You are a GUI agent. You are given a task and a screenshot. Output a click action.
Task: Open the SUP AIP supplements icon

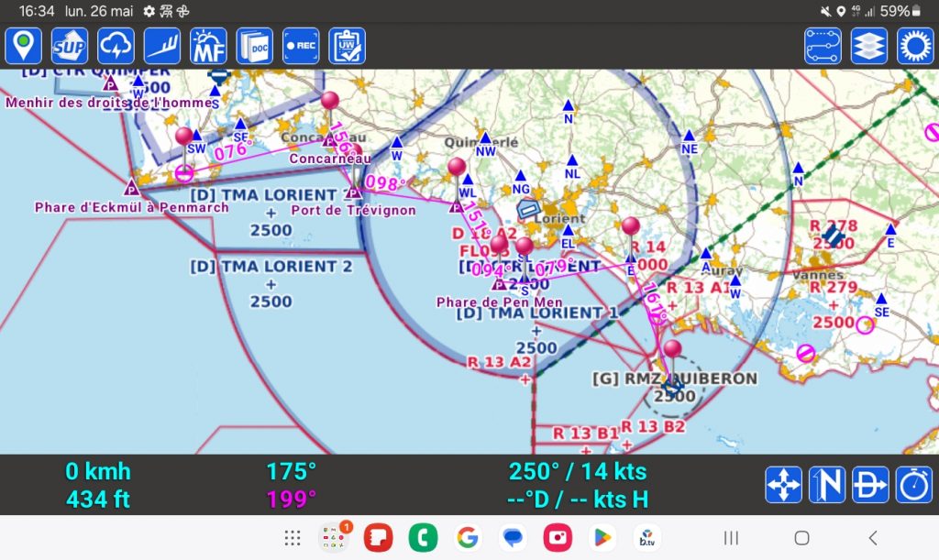pos(70,46)
